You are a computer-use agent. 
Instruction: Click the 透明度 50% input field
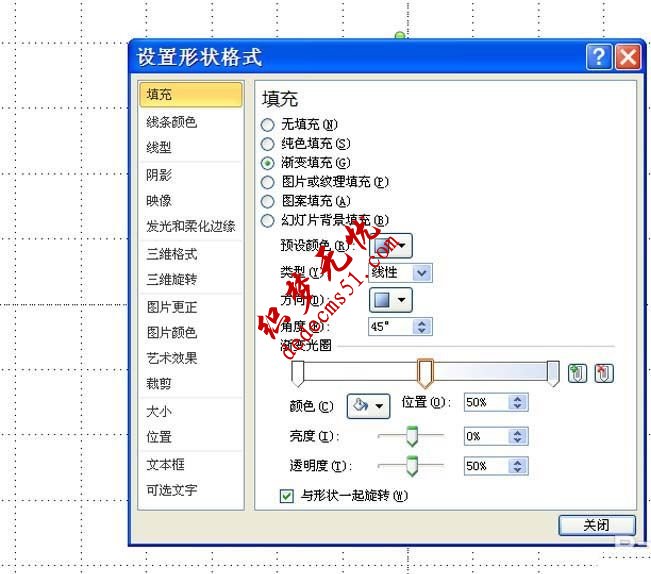click(x=487, y=466)
